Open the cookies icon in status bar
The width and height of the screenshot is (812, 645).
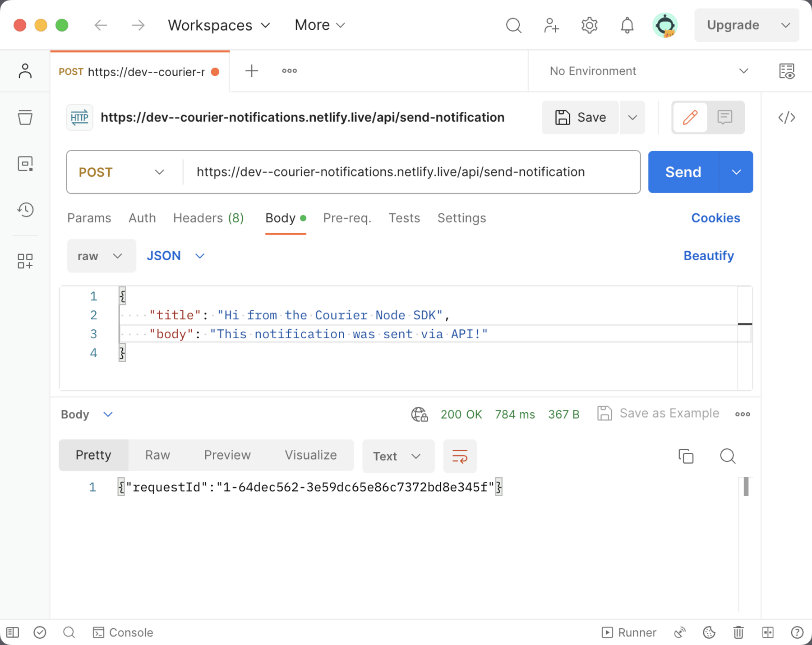(x=709, y=632)
